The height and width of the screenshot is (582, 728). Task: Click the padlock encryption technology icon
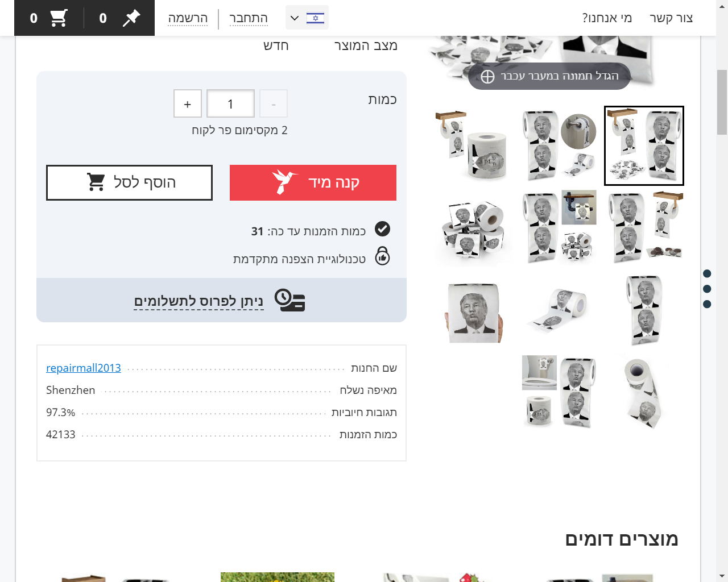383,256
